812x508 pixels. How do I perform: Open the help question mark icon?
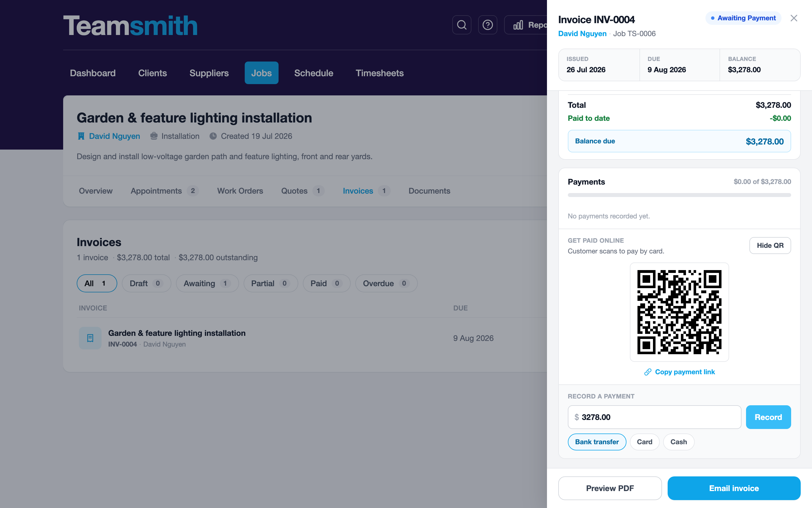(487, 25)
